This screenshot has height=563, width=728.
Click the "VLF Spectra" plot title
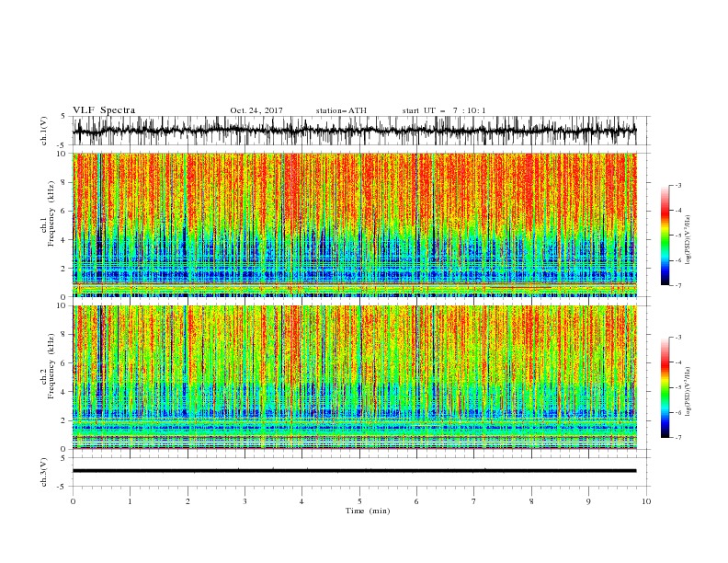[104, 110]
